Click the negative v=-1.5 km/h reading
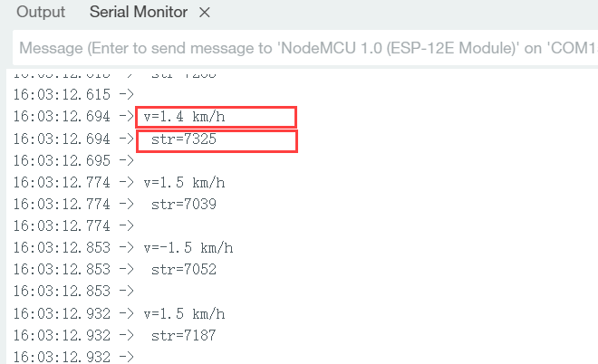The height and width of the screenshot is (364, 598). click(188, 247)
